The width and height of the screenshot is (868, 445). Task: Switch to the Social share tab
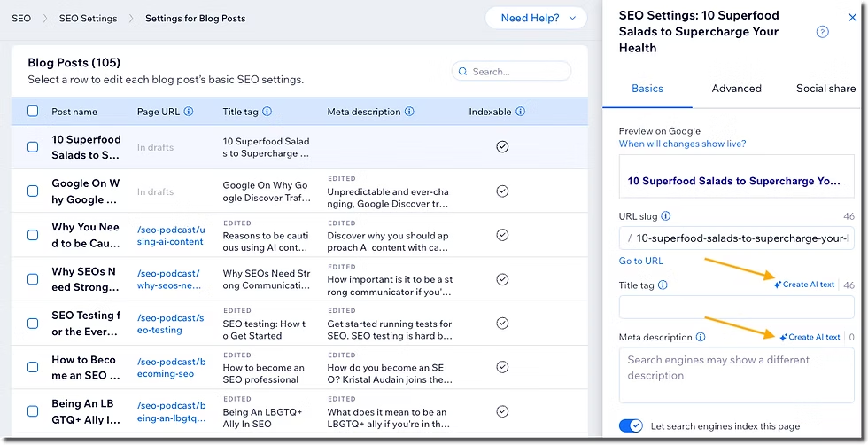825,89
